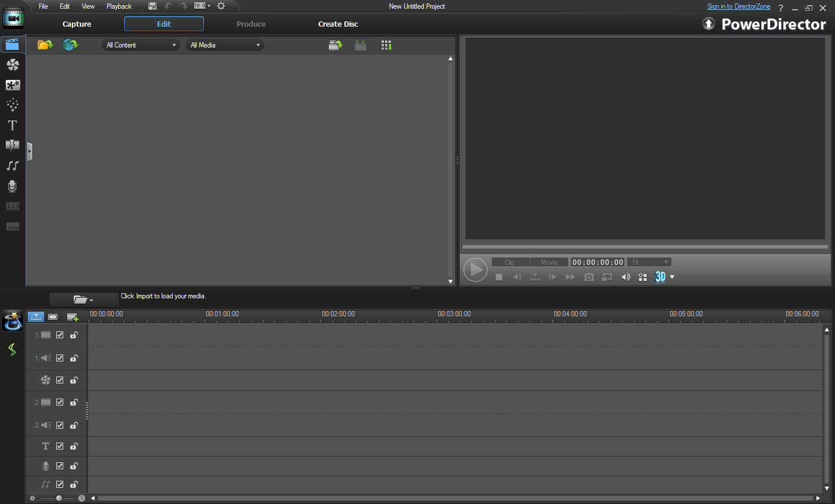Disable the effect track checkbox
Image resolution: width=835 pixels, height=504 pixels.
click(x=60, y=380)
